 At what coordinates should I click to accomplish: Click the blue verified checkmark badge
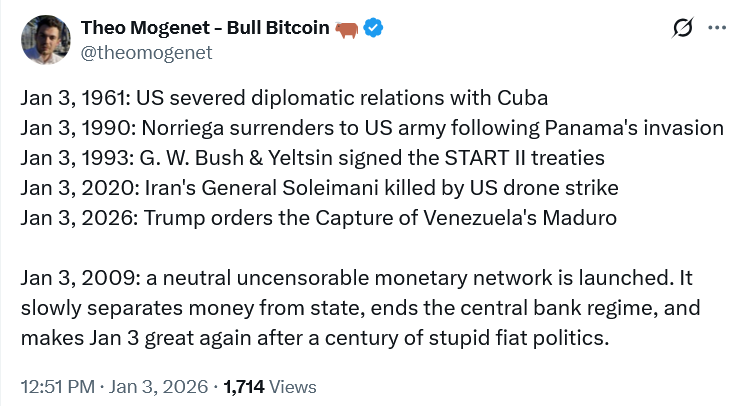pos(373,29)
